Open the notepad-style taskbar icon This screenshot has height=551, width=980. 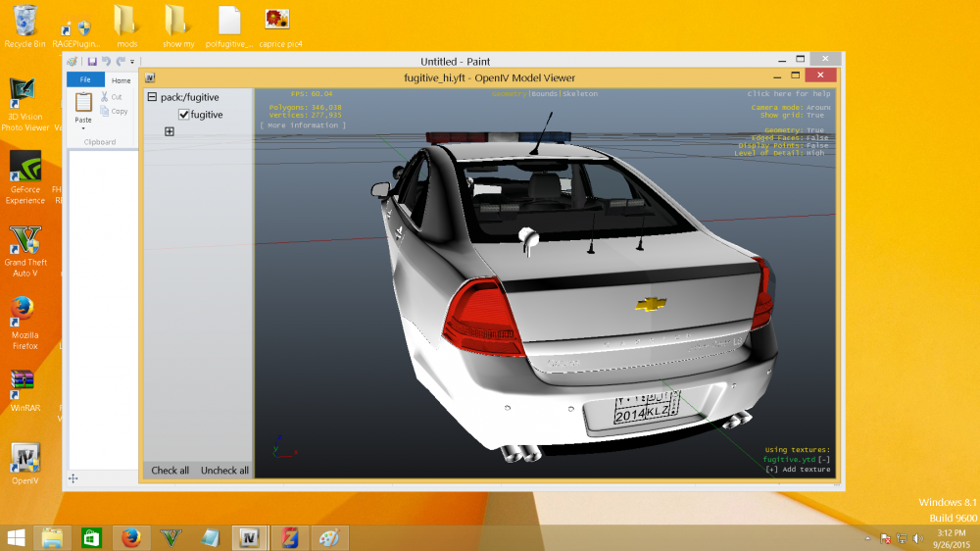pyautogui.click(x=210, y=538)
